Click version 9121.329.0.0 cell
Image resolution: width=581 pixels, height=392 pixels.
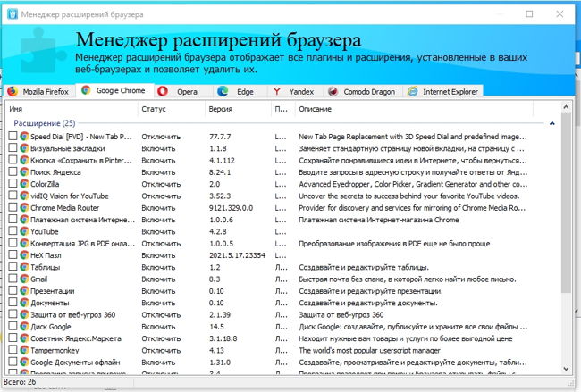point(231,208)
